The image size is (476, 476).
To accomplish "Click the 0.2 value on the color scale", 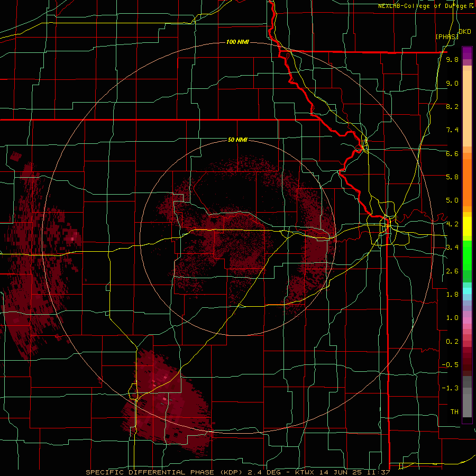I will 452,342.
